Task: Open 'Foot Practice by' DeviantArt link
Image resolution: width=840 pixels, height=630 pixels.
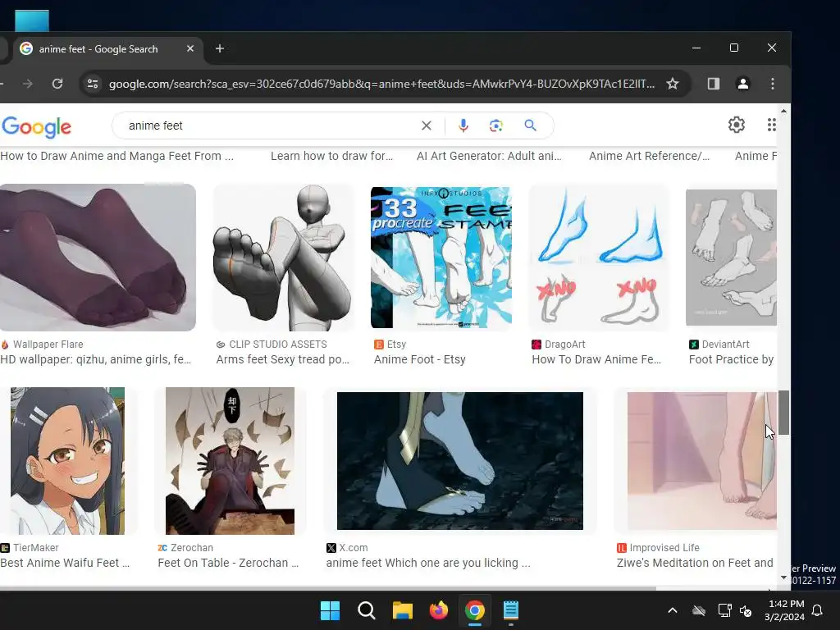Action: click(x=731, y=359)
